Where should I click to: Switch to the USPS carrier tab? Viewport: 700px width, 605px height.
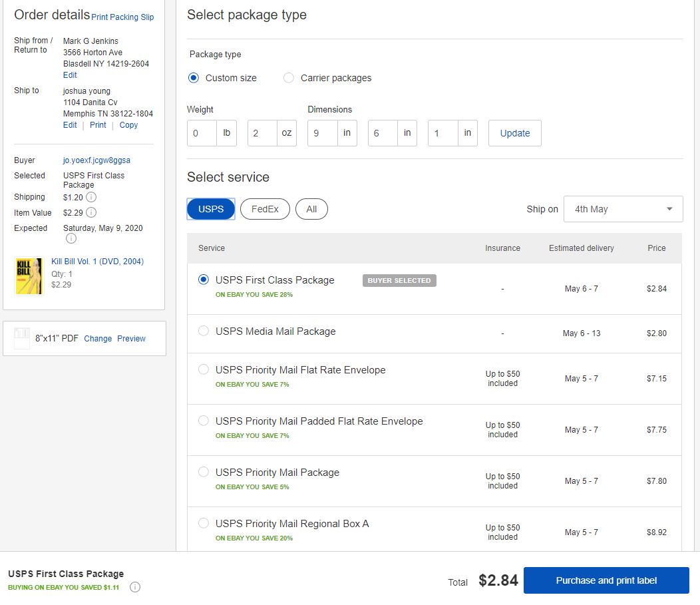click(x=211, y=209)
